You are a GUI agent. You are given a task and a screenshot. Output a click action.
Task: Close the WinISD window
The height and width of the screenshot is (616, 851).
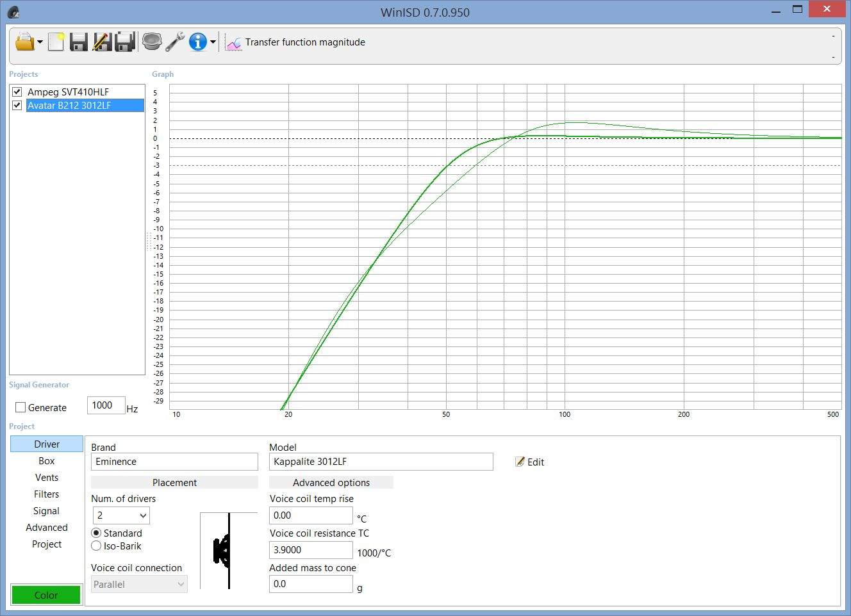coord(827,9)
